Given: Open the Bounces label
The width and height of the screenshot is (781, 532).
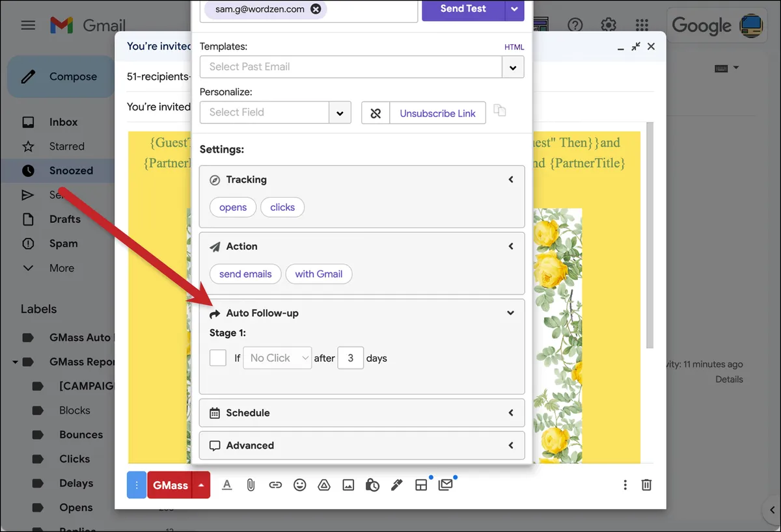Looking at the screenshot, I should 81,434.
